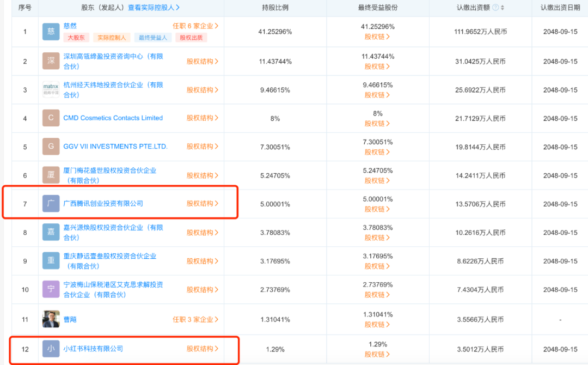Expand 任职 6 家企业 for 慈然

[x=195, y=26]
